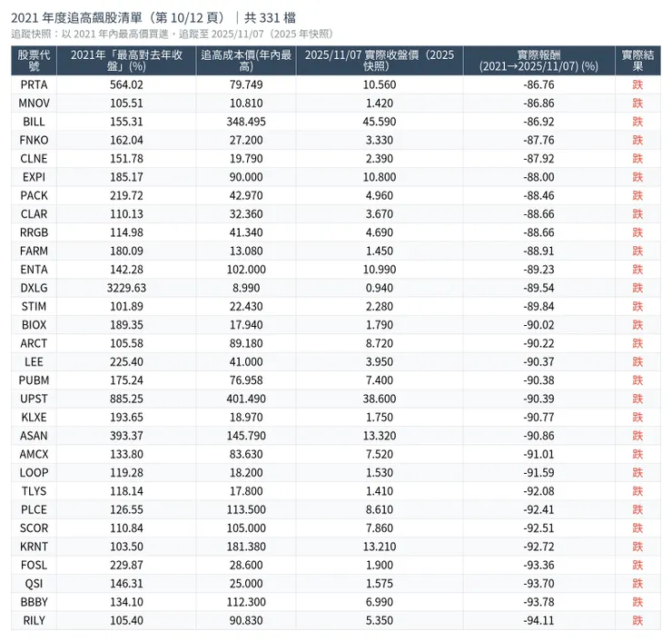Click the 102.000 cost price for ENTA
This screenshot has height=641, width=672.
pyautogui.click(x=246, y=270)
